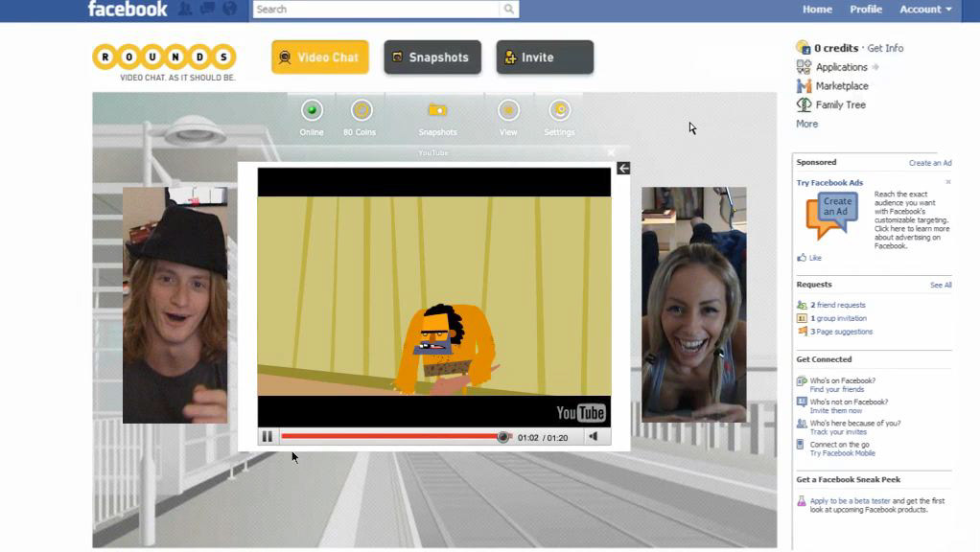
Task: Open Applications in the sidebar
Action: [841, 67]
